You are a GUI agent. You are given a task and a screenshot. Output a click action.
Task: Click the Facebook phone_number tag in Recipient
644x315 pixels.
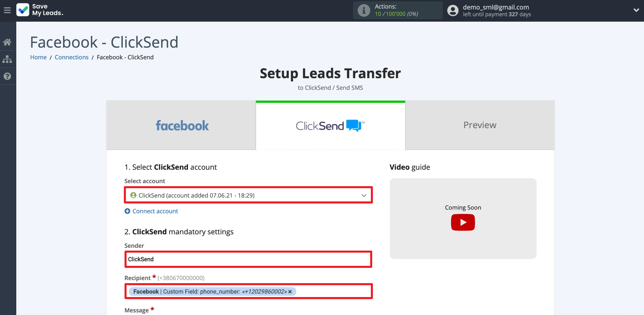212,292
